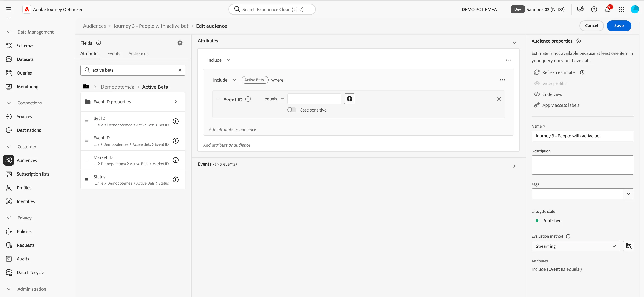Expand Event ID properties folder
This screenshot has width=644, height=297.
coord(133,102)
